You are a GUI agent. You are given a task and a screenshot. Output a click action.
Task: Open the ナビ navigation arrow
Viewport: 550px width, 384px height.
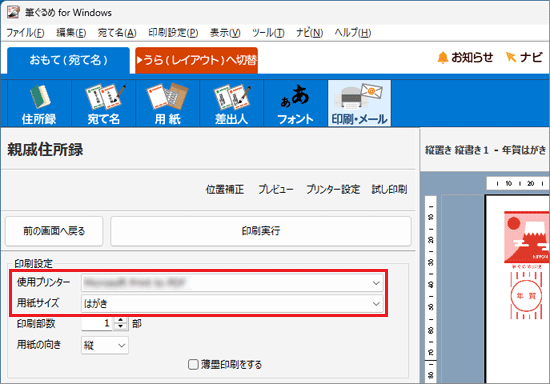(524, 57)
